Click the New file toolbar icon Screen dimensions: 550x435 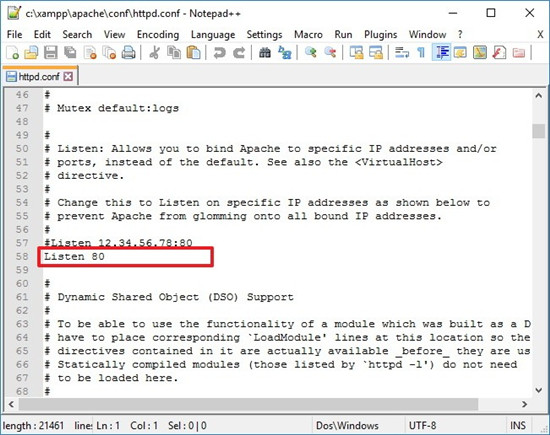coord(13,53)
